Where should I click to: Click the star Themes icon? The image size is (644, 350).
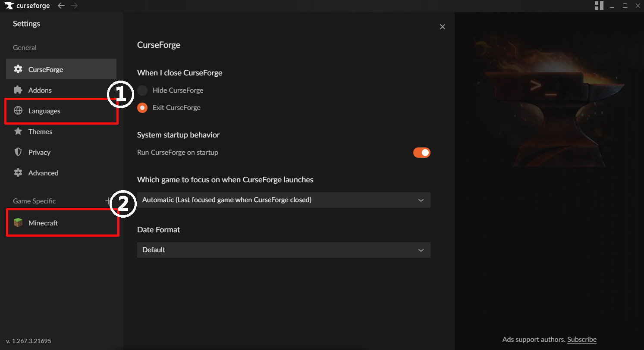[18, 131]
